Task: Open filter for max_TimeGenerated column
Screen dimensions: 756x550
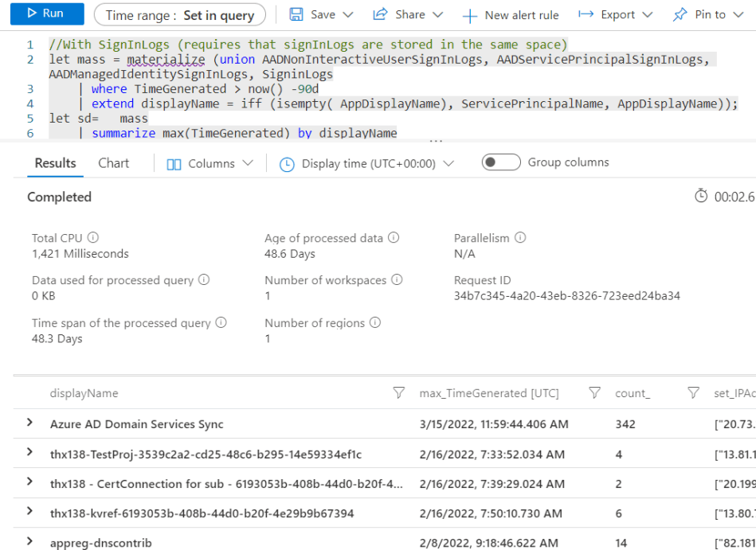Action: [593, 393]
